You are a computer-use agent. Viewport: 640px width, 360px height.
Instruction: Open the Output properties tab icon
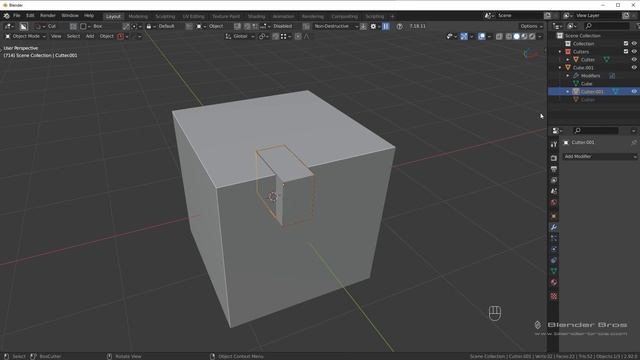point(554,169)
